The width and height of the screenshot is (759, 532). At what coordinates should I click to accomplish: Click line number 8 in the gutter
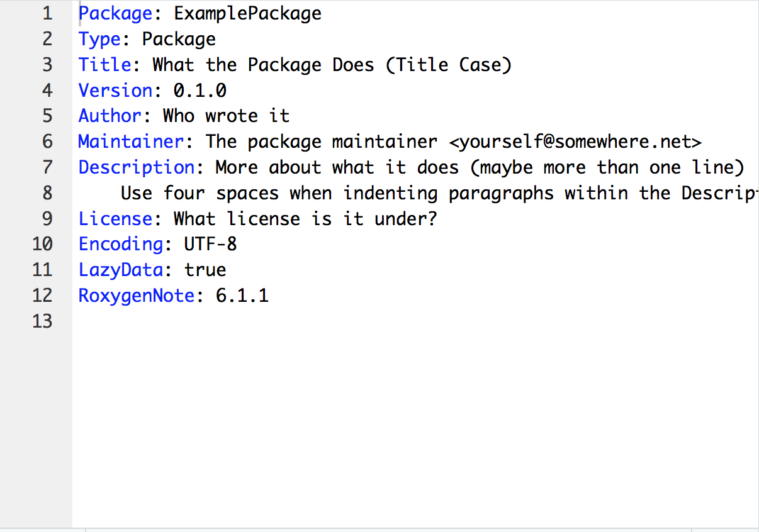click(48, 193)
